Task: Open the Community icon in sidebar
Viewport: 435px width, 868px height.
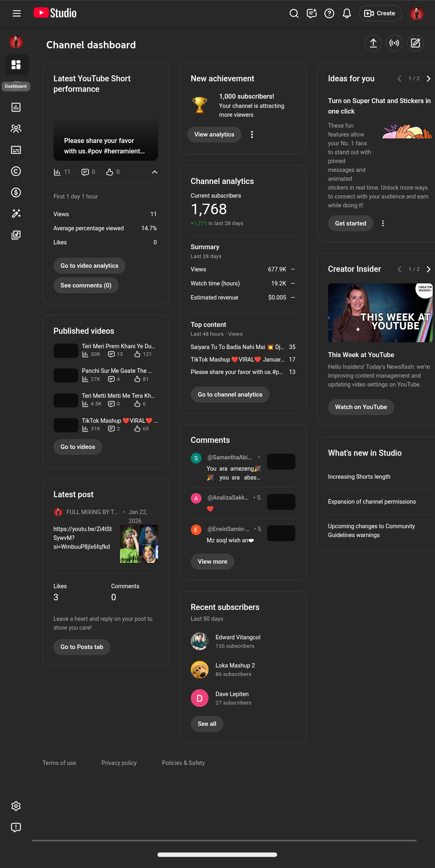Action: point(16,128)
